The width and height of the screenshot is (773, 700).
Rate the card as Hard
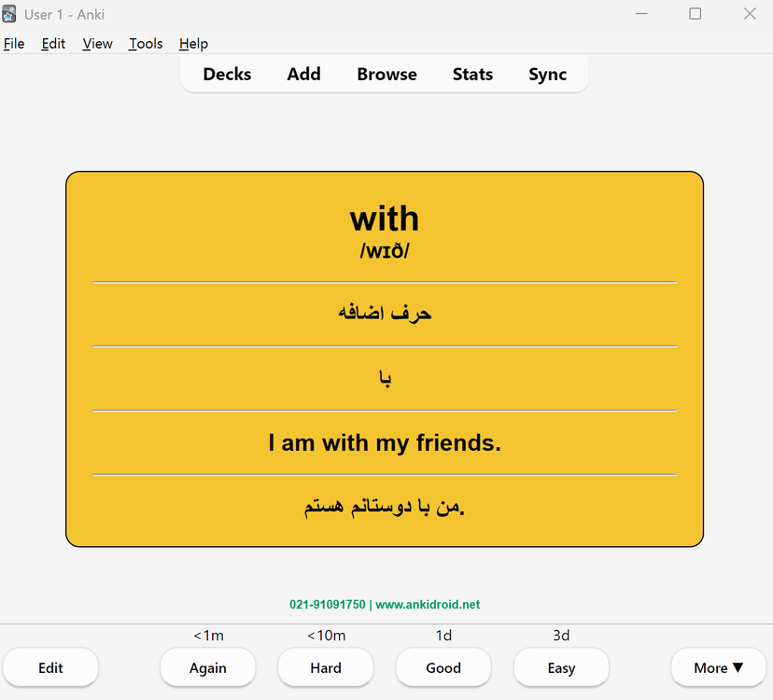(326, 667)
